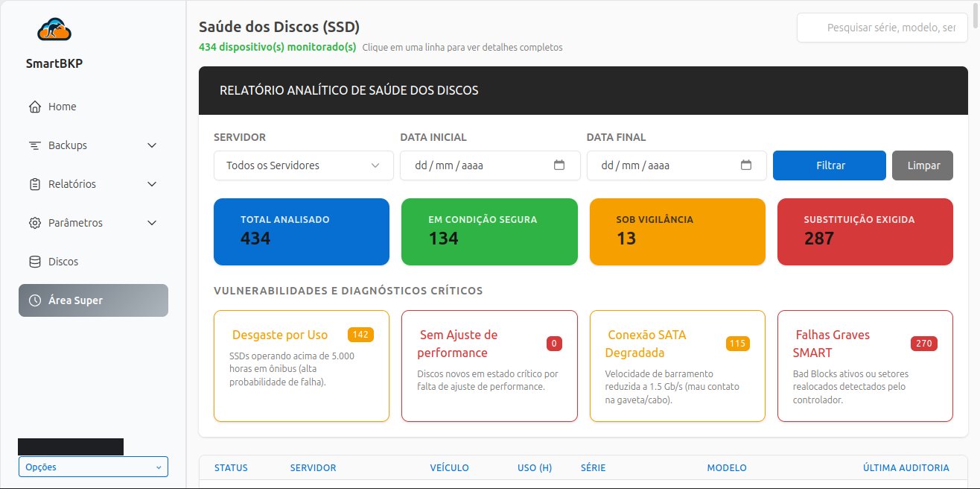The height and width of the screenshot is (489, 980).
Task: Click the Home house icon
Action: click(34, 107)
